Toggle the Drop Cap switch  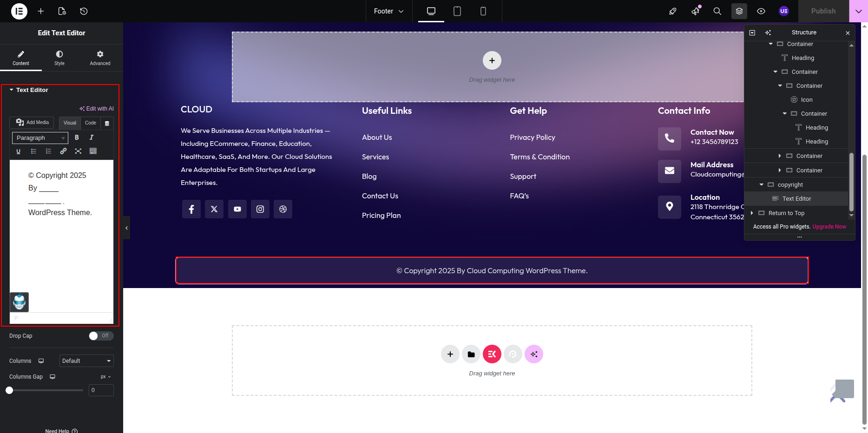pos(101,336)
